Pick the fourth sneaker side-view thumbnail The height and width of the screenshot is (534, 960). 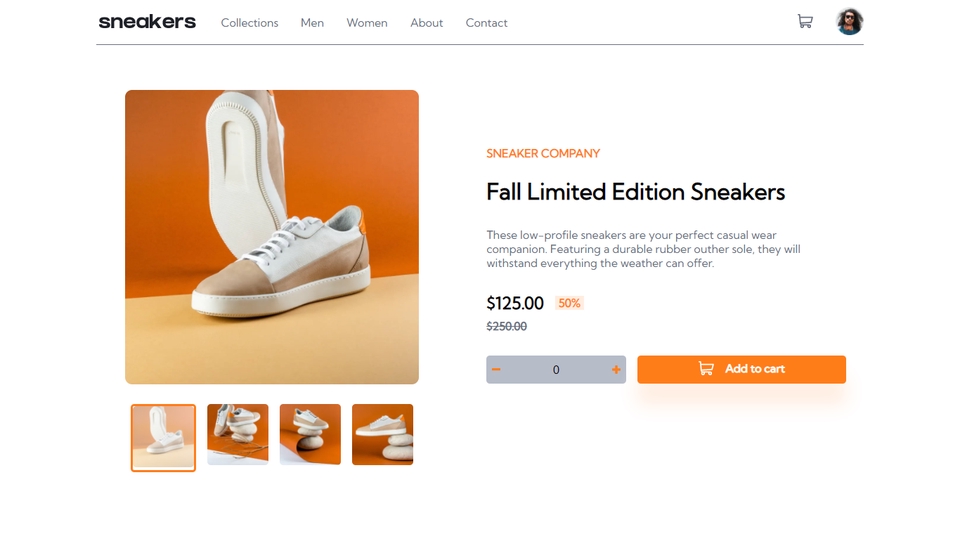(x=382, y=435)
